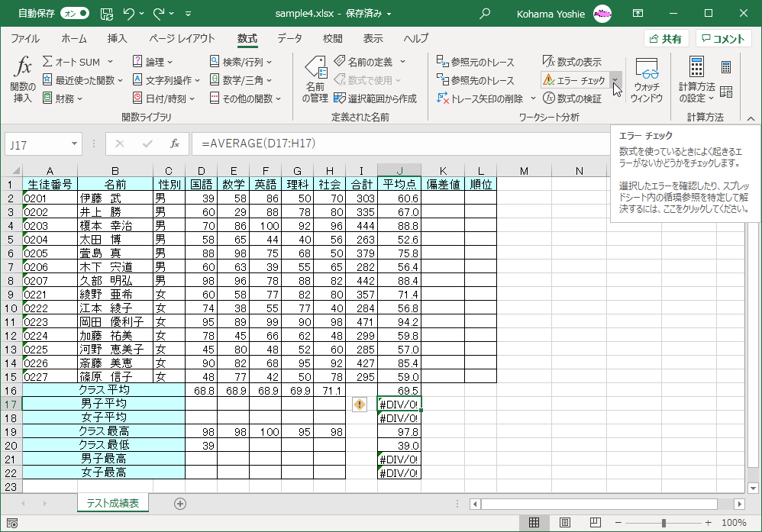
Task: Click the search magnifier in title bar
Action: pos(485,14)
